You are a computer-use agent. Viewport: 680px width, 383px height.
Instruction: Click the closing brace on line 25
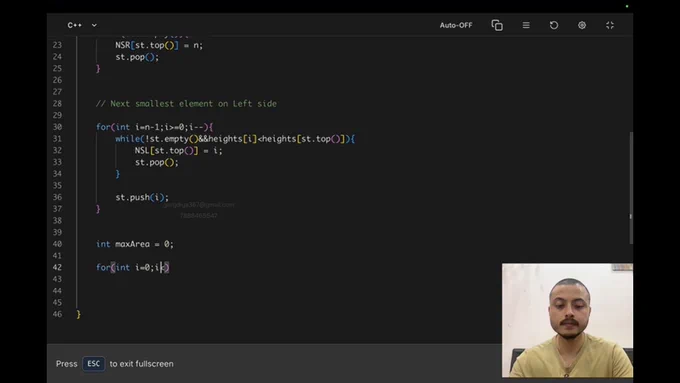[x=98, y=69]
